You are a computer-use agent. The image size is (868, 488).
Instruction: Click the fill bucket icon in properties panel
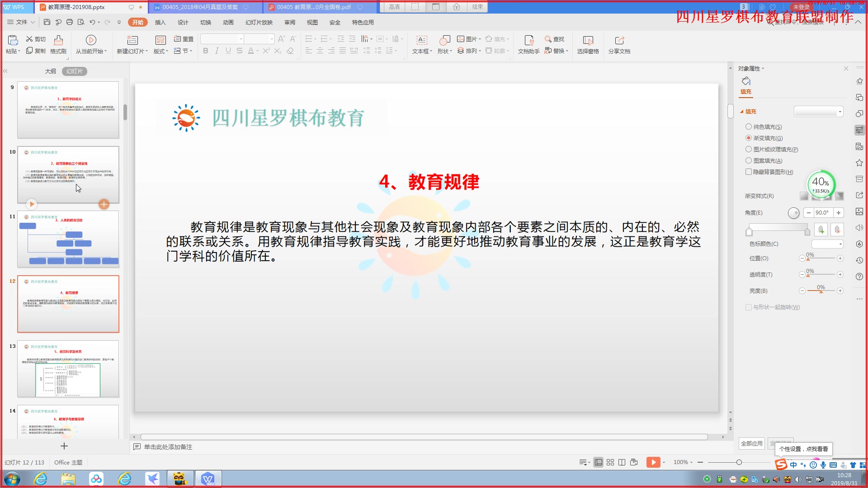746,81
